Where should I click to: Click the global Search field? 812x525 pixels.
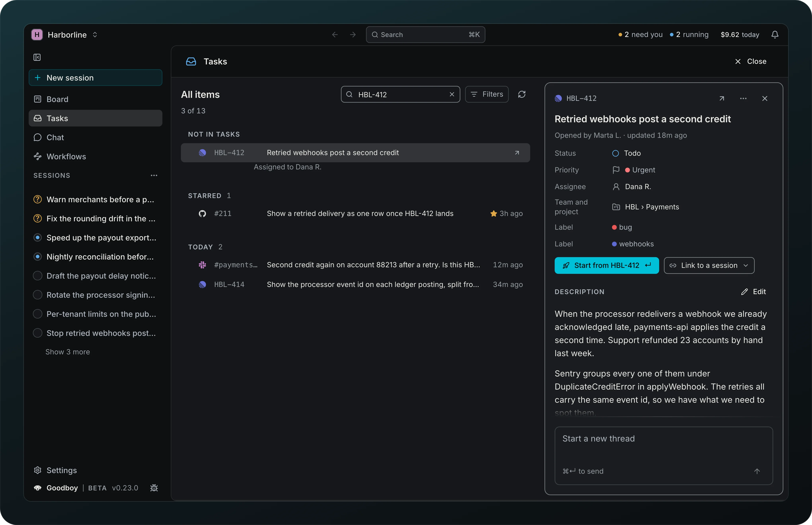(x=426, y=35)
